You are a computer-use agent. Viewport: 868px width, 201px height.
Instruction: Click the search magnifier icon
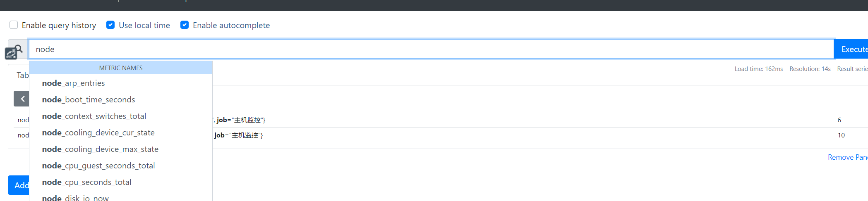coord(19,48)
